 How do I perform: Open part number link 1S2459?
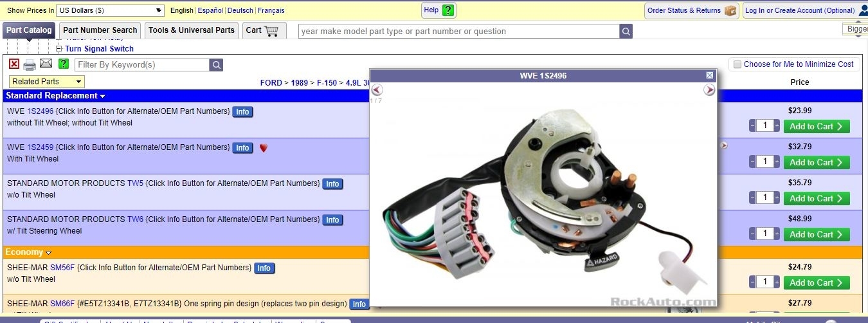click(x=41, y=147)
